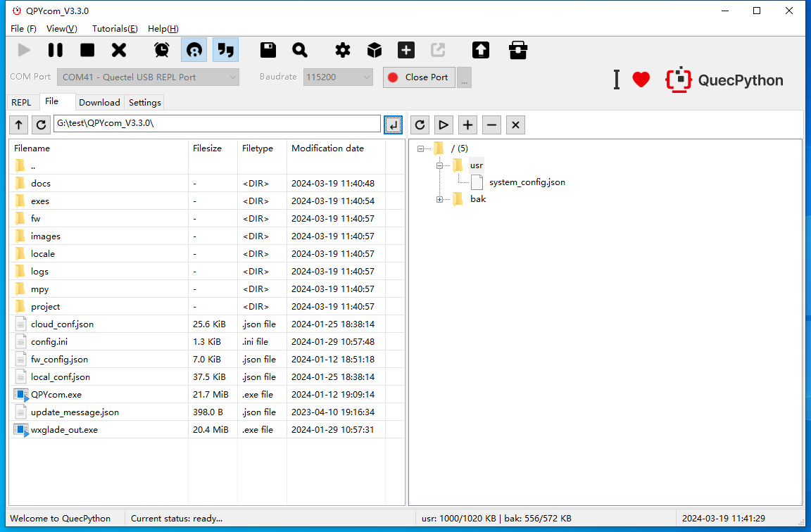811x532 pixels.
Task: Refresh the local file list
Action: pyautogui.click(x=42, y=125)
